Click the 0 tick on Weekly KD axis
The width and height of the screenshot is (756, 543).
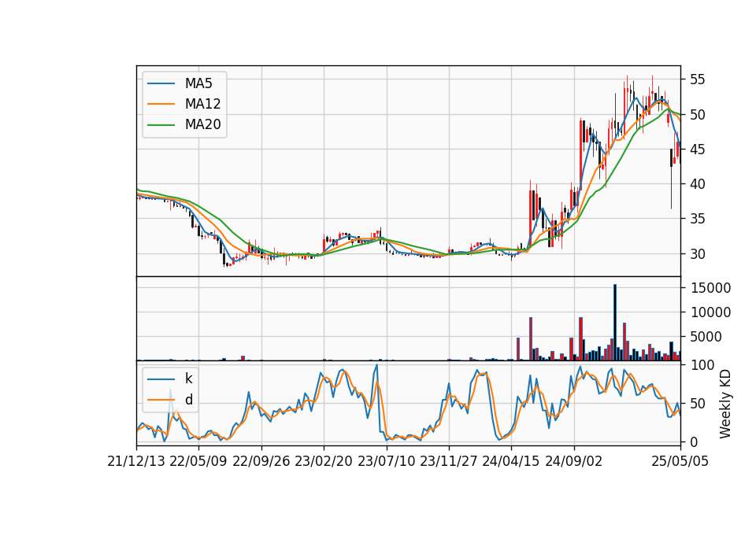(693, 441)
